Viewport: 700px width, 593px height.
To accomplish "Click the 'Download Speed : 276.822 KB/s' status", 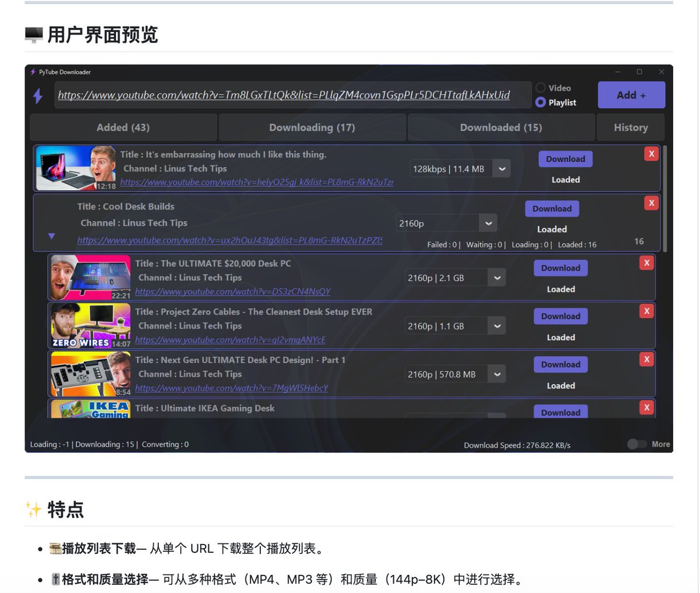I will click(x=517, y=445).
